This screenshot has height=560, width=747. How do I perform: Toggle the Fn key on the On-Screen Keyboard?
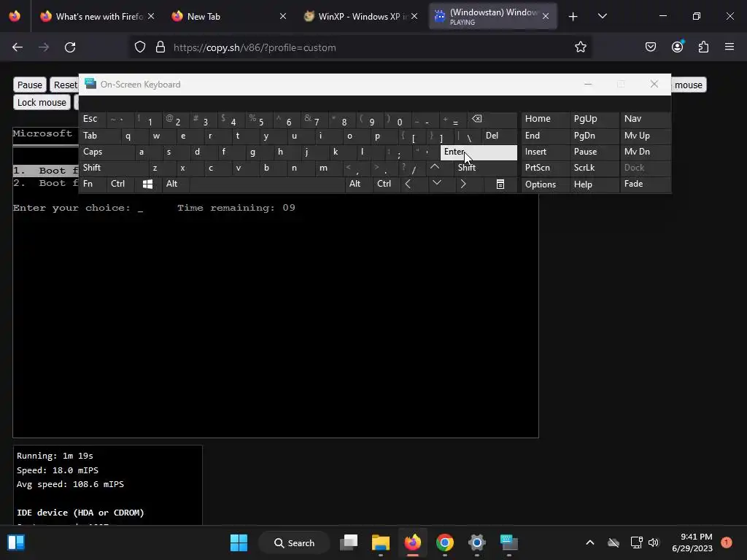[93, 184]
